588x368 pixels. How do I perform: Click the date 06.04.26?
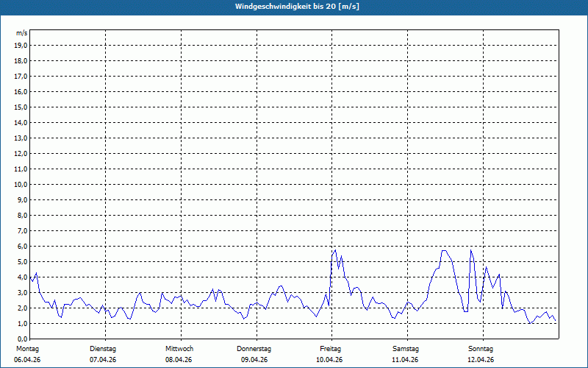point(27,360)
